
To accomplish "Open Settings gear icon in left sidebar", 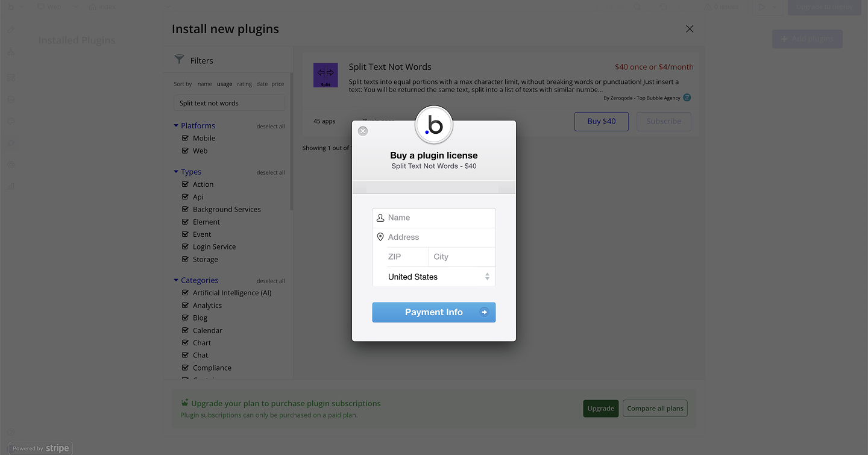I will pyautogui.click(x=11, y=165).
